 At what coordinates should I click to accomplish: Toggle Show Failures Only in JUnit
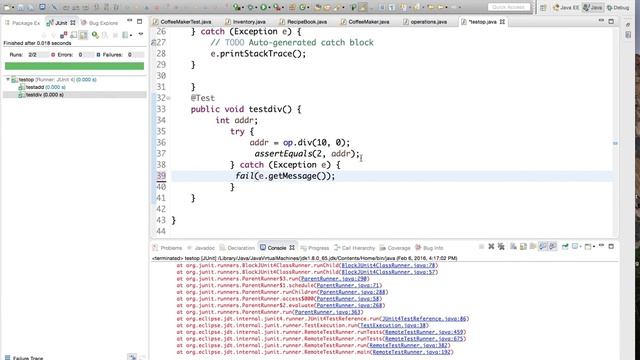coord(63,35)
